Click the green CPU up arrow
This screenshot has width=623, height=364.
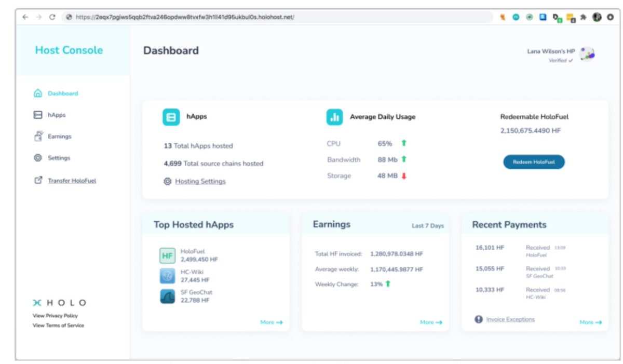point(403,143)
